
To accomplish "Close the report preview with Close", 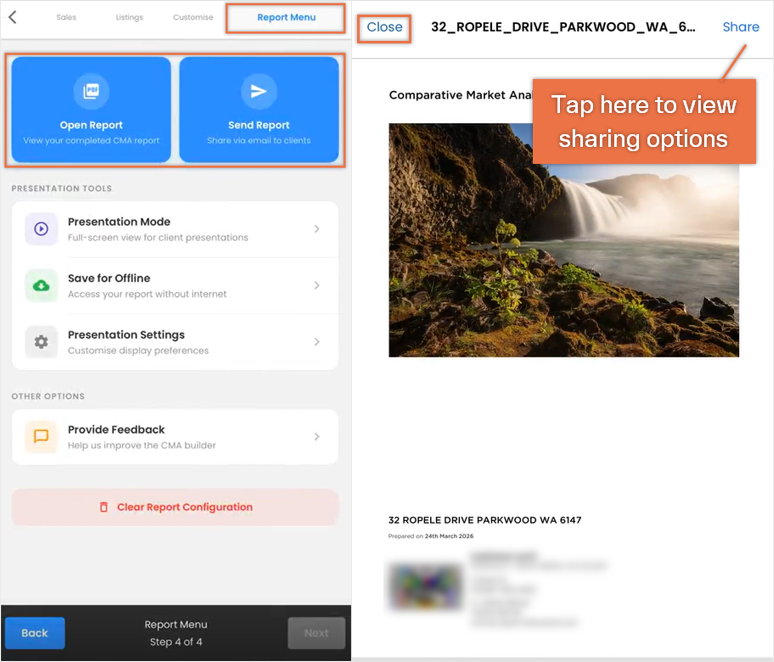I will [x=384, y=28].
